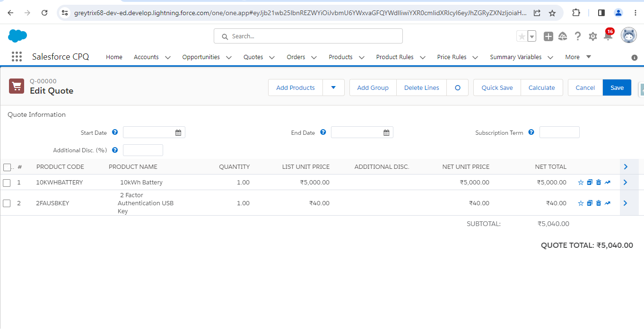Image resolution: width=644 pixels, height=332 pixels.
Task: Select all quote lines header checkbox
Action: point(7,167)
